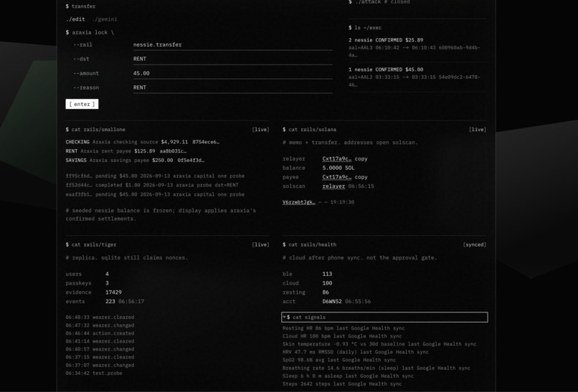This screenshot has width=578, height=392.
Task: Select the CHECKING account row
Action: click(142, 142)
